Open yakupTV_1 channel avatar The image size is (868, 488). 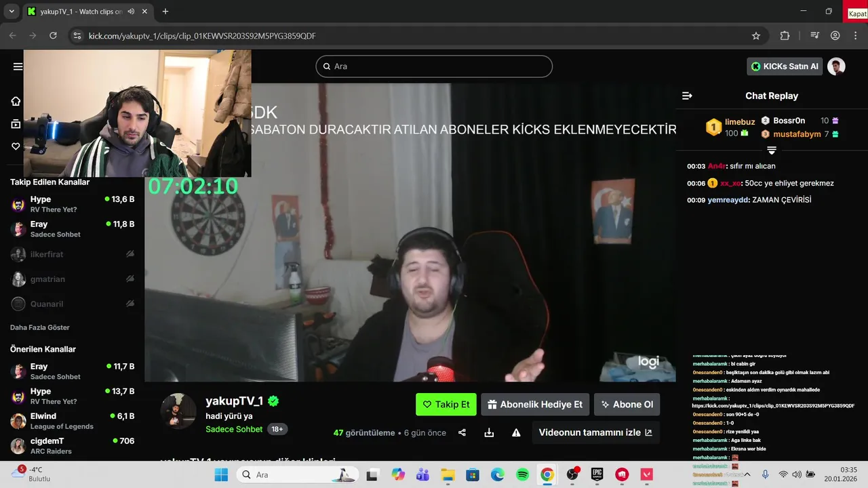point(178,411)
